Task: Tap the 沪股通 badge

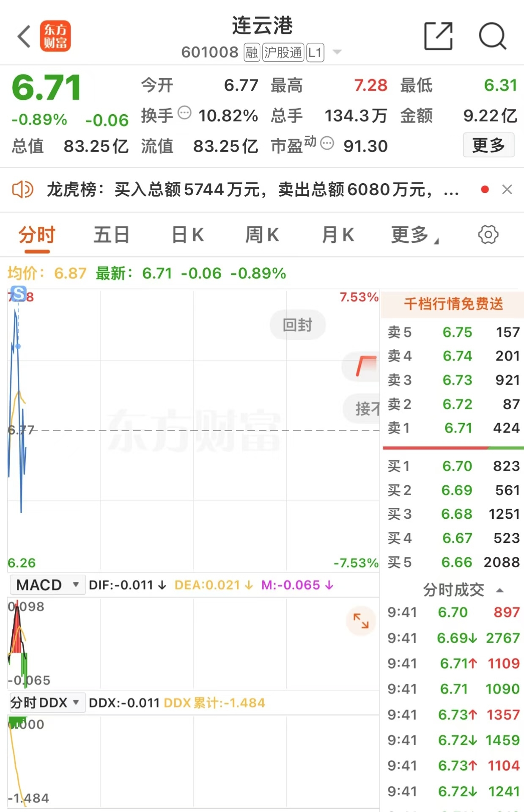Action: [283, 52]
